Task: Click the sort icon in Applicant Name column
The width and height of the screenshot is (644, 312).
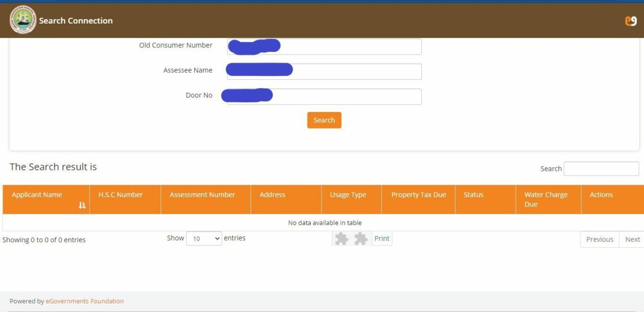Action: (82, 205)
